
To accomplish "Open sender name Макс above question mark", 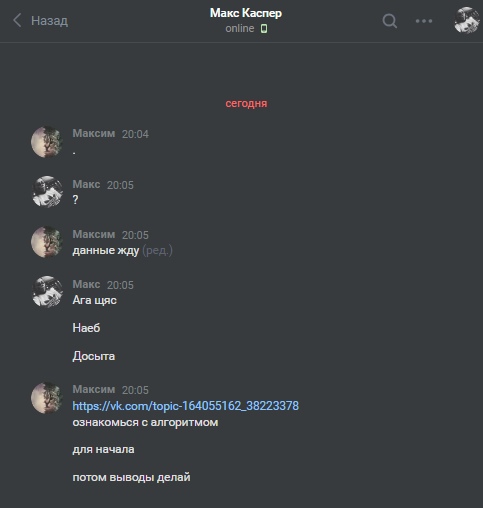I will (x=86, y=184).
